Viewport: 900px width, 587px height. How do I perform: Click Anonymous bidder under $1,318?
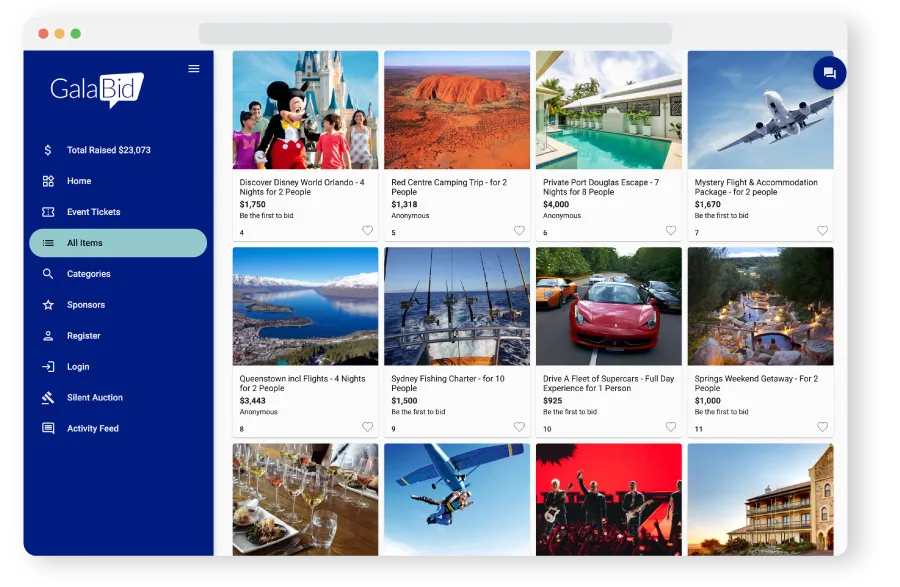[410, 216]
